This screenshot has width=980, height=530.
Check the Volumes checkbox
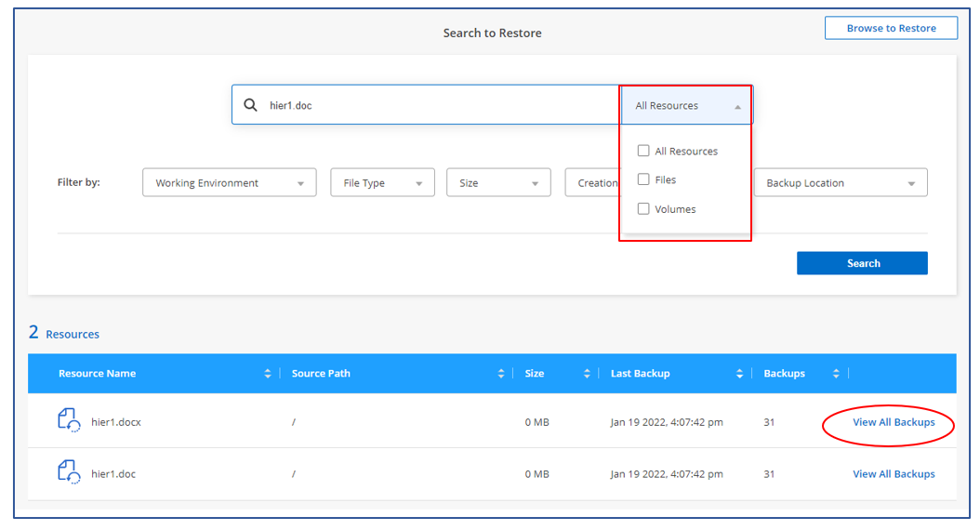pos(643,209)
